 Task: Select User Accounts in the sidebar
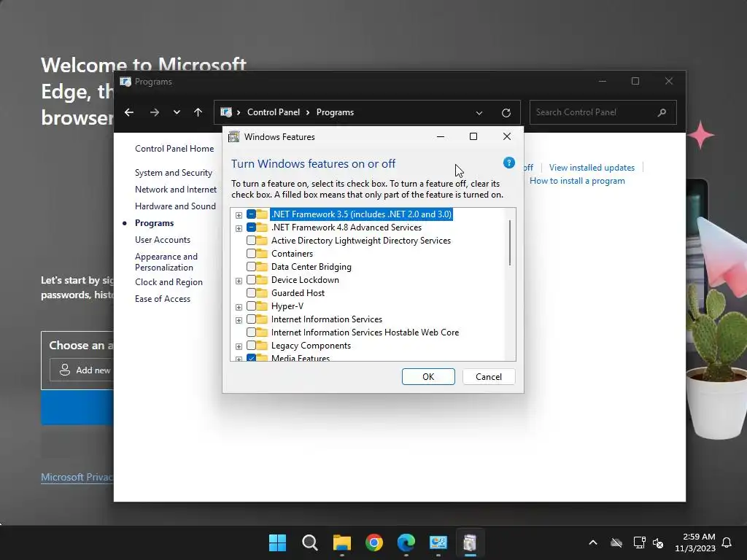tap(163, 240)
